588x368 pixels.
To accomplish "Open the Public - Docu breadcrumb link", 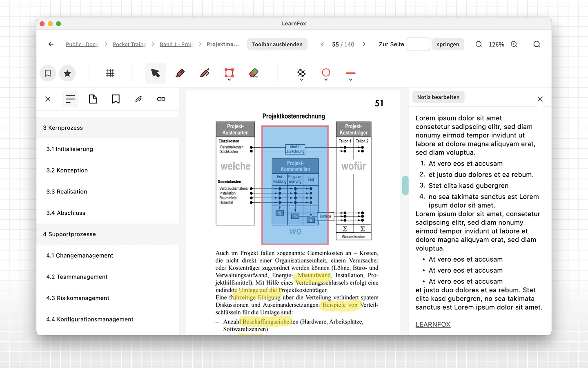I will click(x=82, y=44).
